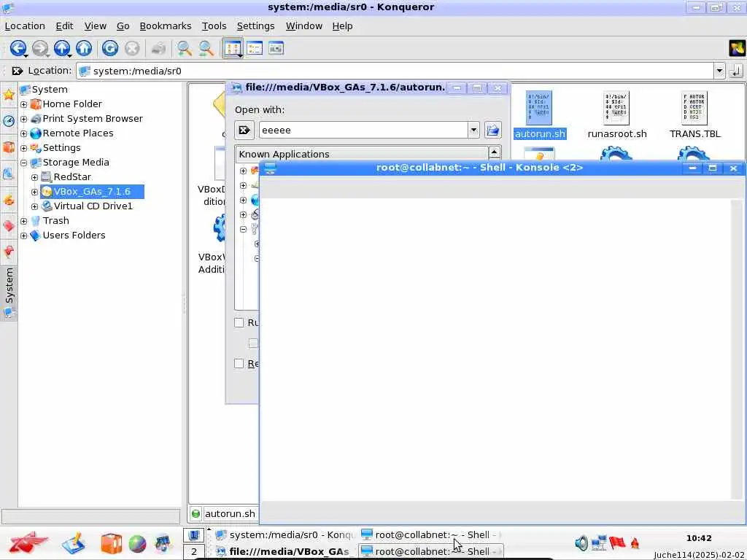Clear the Open with text field icon
The width and height of the screenshot is (747, 560).
(x=244, y=130)
